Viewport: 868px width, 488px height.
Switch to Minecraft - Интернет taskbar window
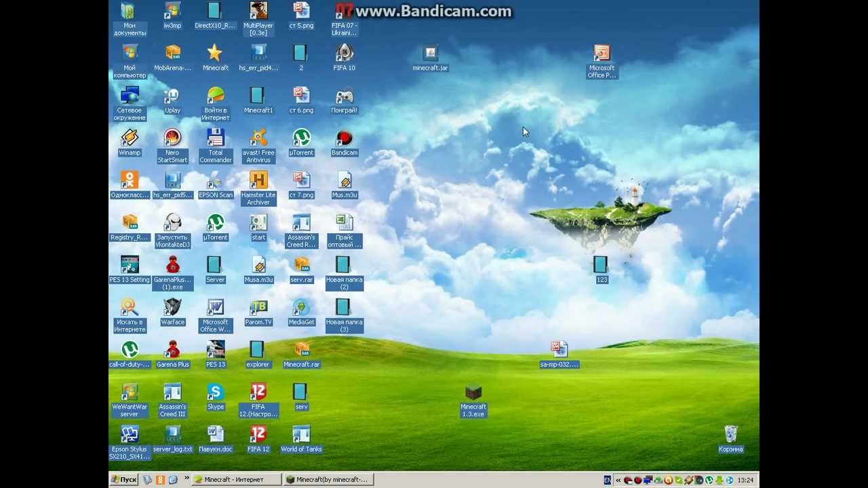(x=237, y=480)
